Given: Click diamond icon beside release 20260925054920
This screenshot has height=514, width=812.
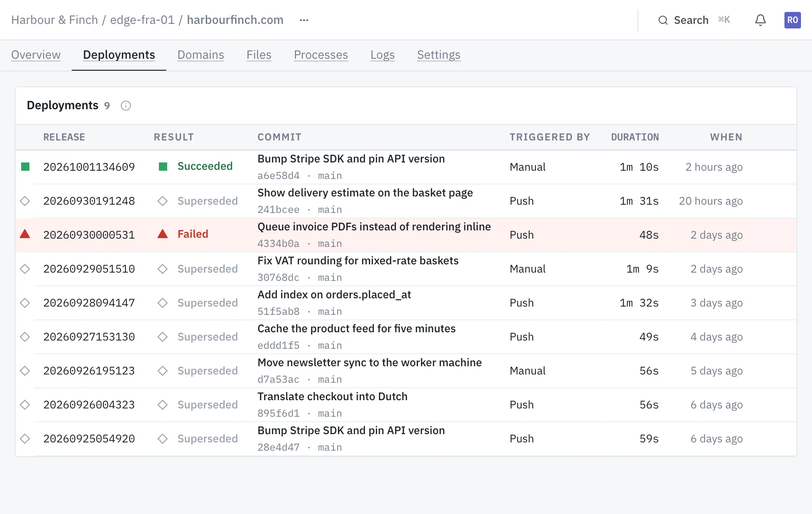Looking at the screenshot, I should [x=25, y=438].
